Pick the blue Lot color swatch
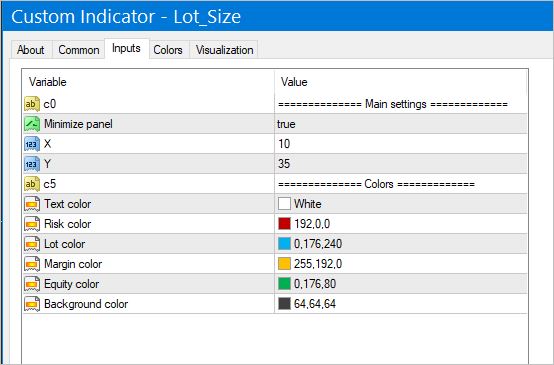The image size is (554, 365). (284, 244)
